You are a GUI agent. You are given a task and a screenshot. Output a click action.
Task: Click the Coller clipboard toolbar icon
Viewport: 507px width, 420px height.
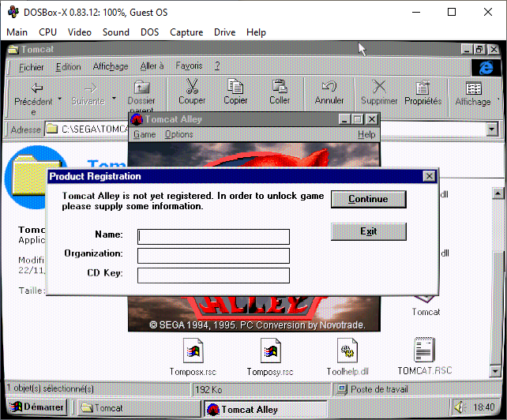click(x=280, y=86)
